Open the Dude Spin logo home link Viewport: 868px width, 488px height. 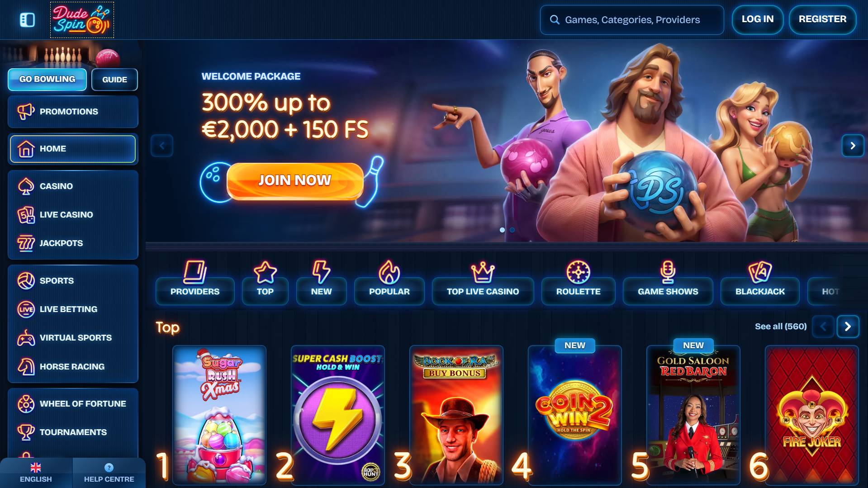click(82, 20)
